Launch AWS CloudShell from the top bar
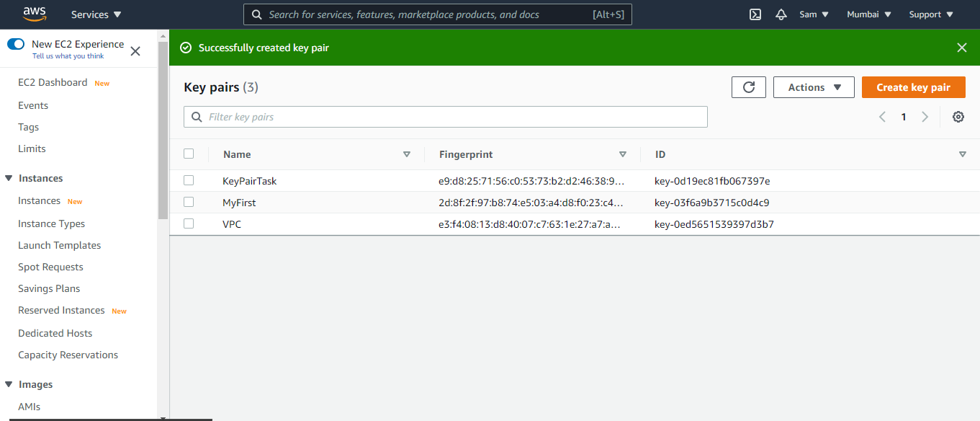The height and width of the screenshot is (421, 980). tap(755, 14)
